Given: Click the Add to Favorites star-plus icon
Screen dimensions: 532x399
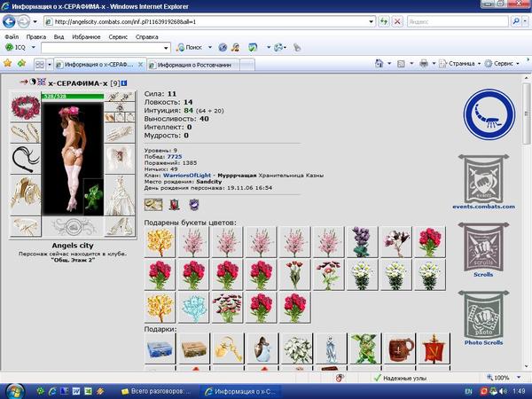Looking at the screenshot, I should 22,64.
